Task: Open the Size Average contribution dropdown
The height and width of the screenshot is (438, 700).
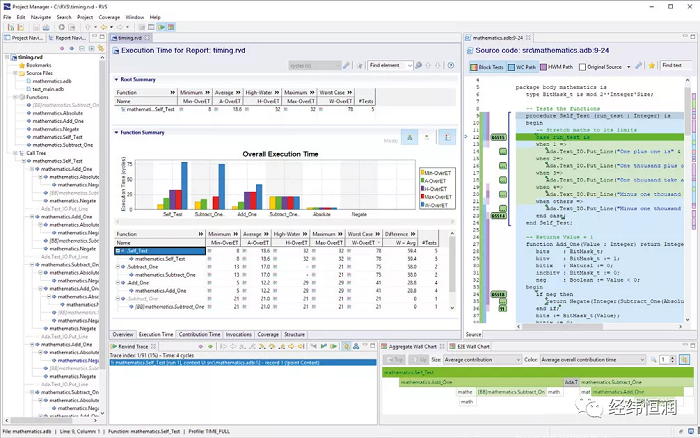Action: pos(482,359)
